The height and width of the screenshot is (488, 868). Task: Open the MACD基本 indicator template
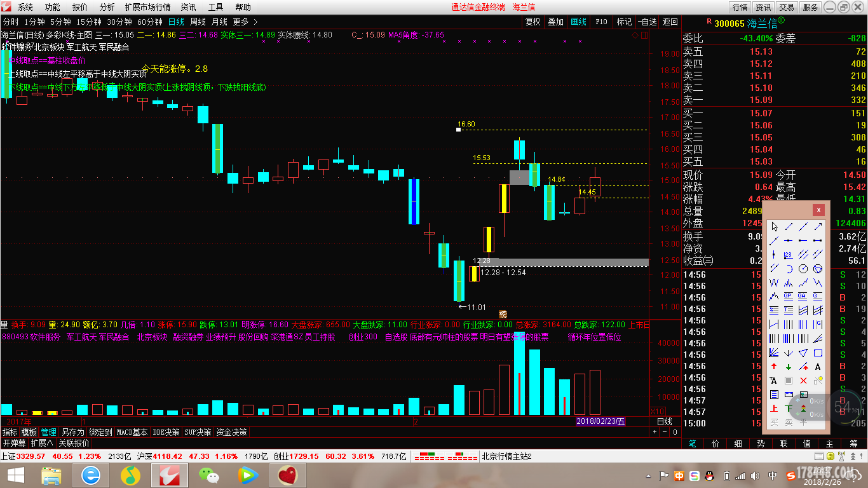(132, 432)
